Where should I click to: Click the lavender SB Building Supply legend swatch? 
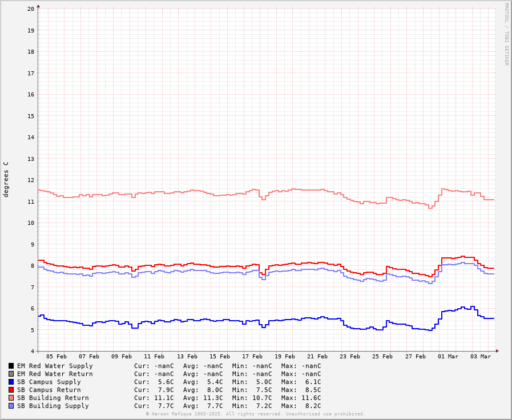pyautogui.click(x=11, y=406)
